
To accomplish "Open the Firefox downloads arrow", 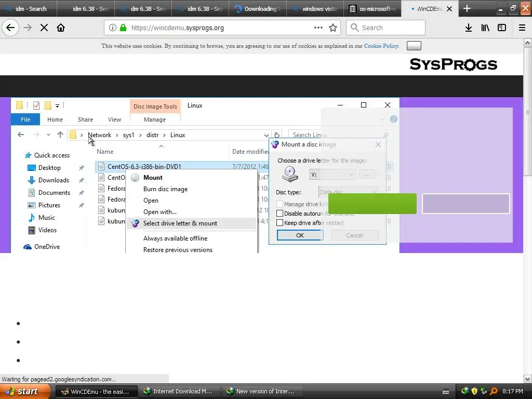I will [469, 28].
